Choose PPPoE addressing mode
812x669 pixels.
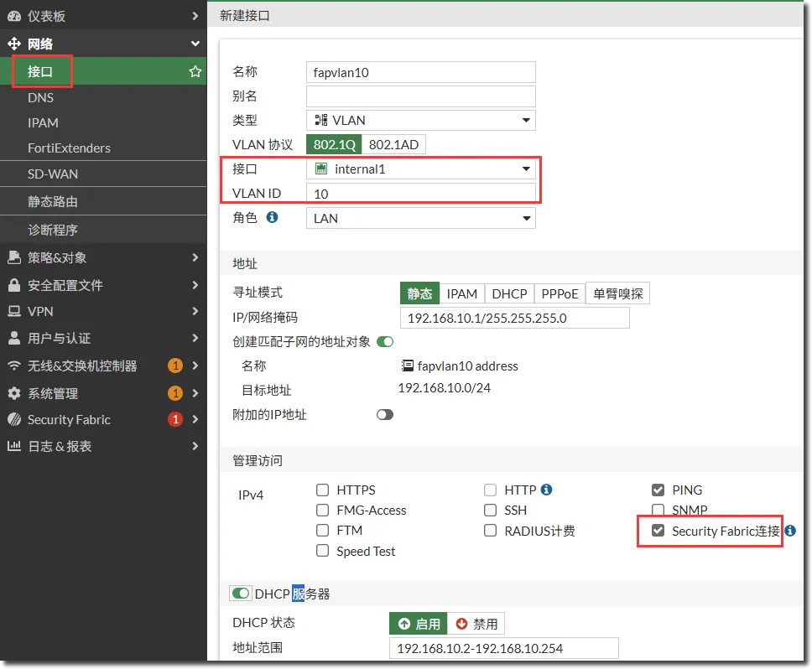[560, 294]
